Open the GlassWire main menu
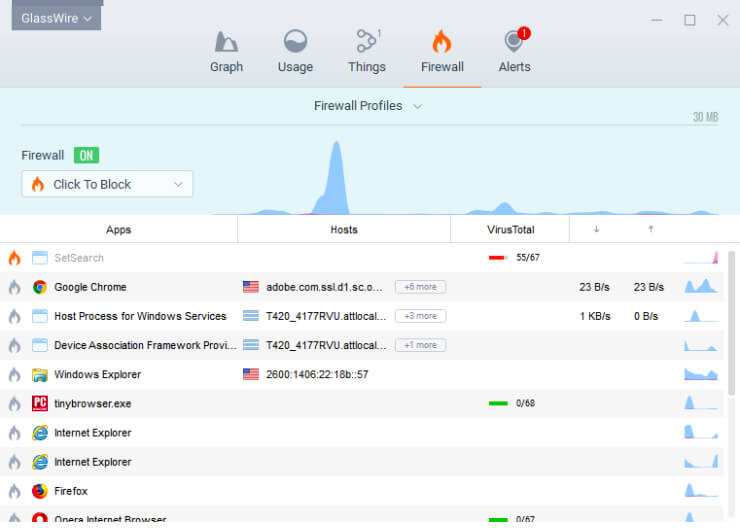The image size is (740, 528). [56, 18]
